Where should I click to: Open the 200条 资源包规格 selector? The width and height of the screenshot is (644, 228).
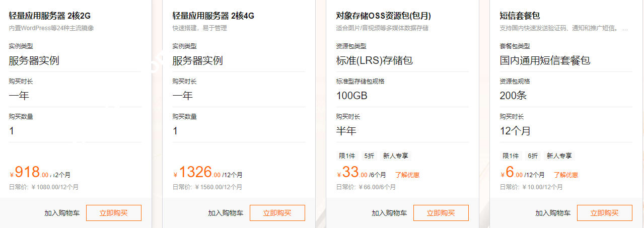(x=566, y=96)
